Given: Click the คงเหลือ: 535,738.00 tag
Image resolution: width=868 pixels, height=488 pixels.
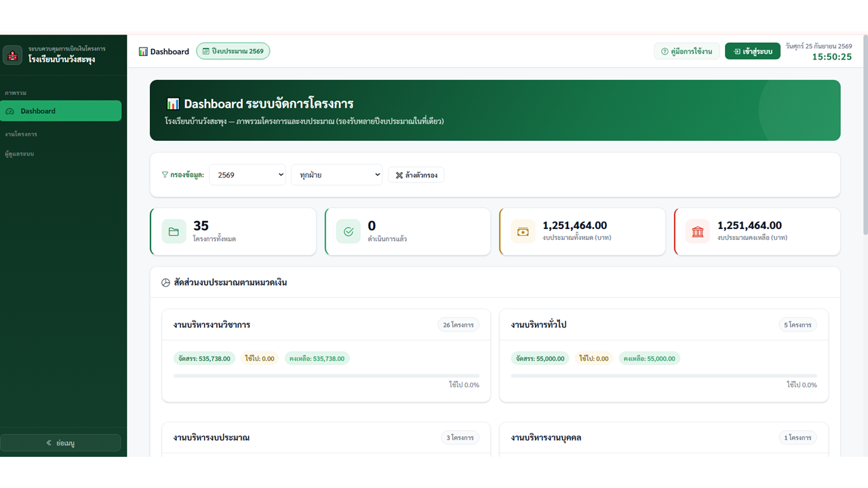Looking at the screenshot, I should [x=317, y=359].
